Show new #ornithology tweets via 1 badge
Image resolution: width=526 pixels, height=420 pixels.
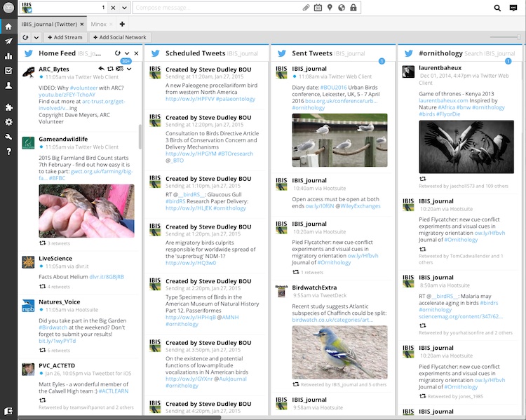pyautogui.click(x=508, y=61)
